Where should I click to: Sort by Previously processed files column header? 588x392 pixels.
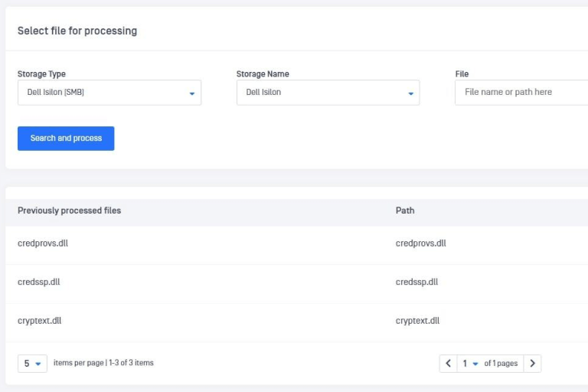[x=69, y=211]
